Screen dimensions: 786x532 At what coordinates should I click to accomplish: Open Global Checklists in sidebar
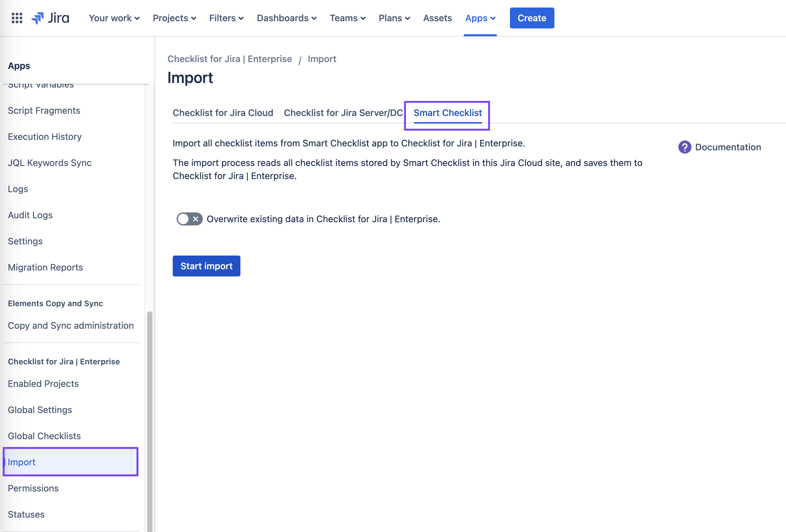[x=44, y=436]
